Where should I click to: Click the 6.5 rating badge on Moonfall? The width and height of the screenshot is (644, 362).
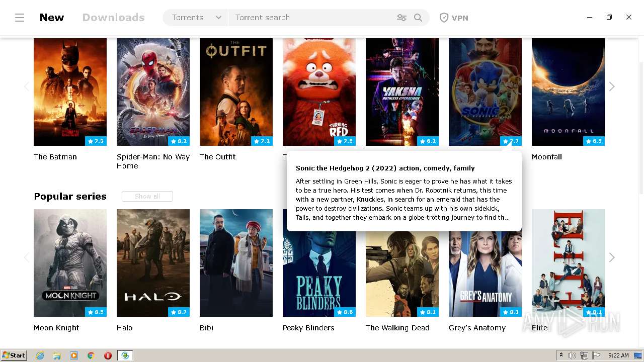594,141
